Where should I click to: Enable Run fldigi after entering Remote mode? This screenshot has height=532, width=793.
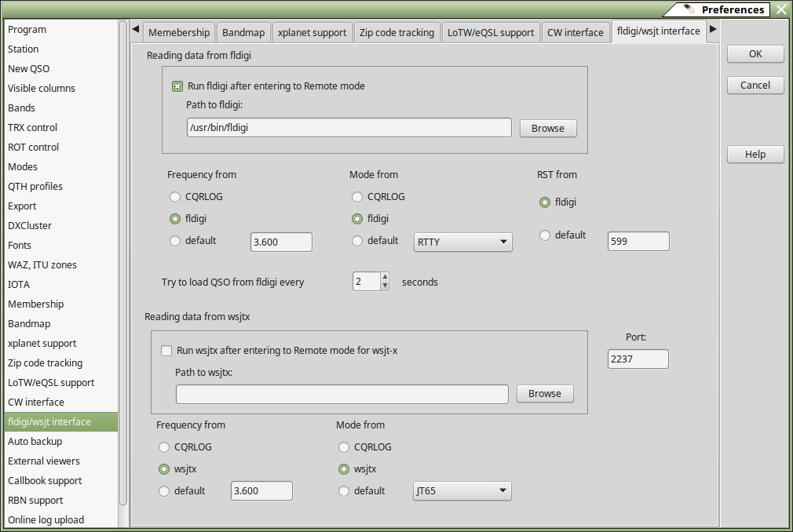(177, 86)
